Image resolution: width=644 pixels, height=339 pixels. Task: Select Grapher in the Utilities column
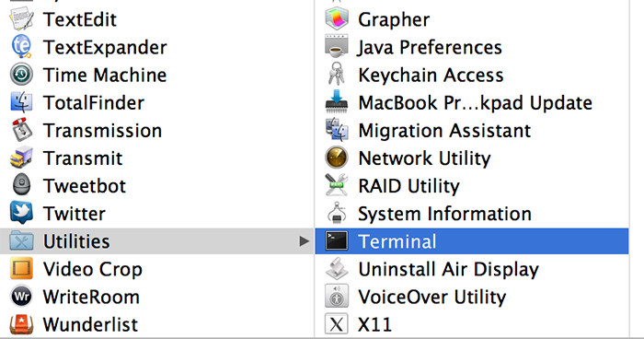click(395, 19)
